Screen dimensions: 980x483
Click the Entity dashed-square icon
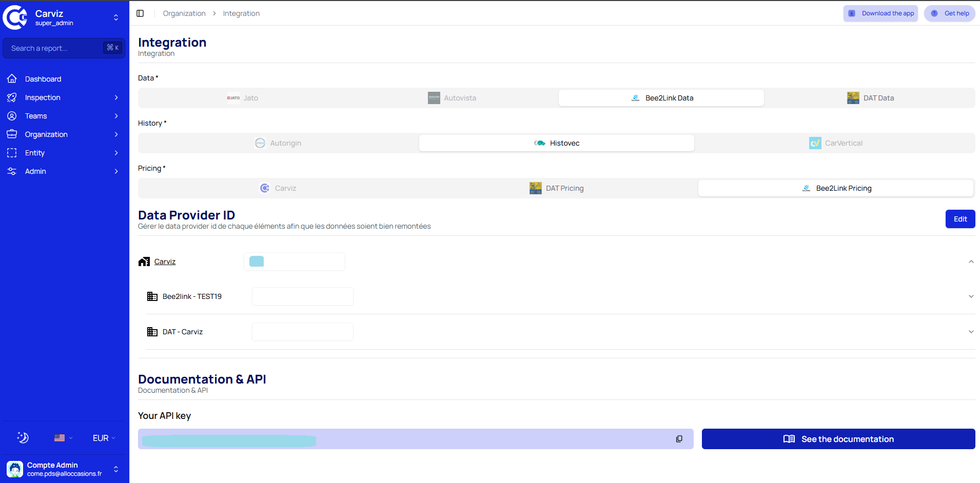[12, 153]
